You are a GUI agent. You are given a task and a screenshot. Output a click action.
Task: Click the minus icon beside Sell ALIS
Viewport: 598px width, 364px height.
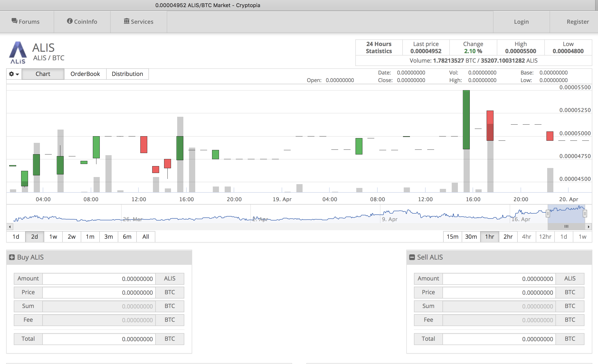(412, 257)
